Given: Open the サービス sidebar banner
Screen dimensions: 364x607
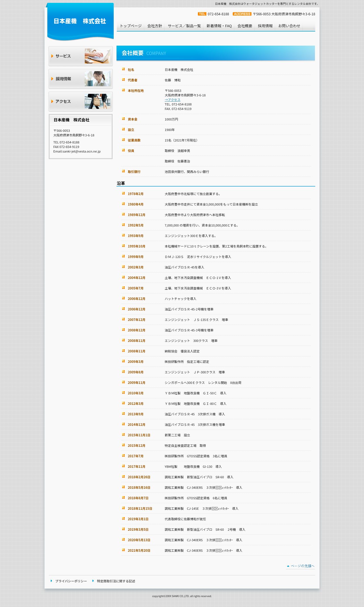Looking at the screenshot, I should click(81, 56).
